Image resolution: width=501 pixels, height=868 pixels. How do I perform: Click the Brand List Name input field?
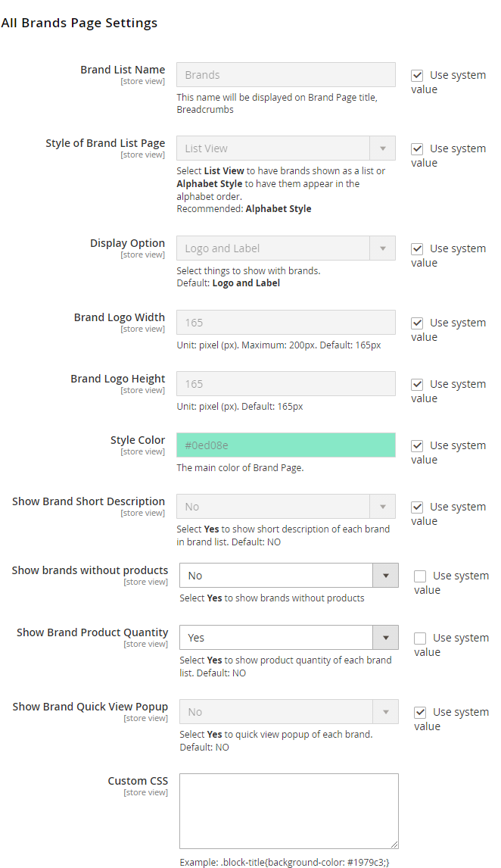(x=285, y=75)
